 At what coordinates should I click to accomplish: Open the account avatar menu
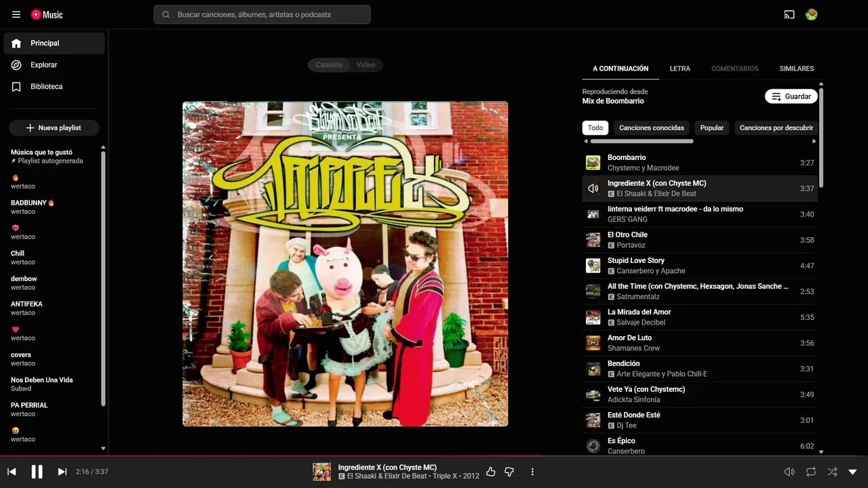tap(811, 14)
